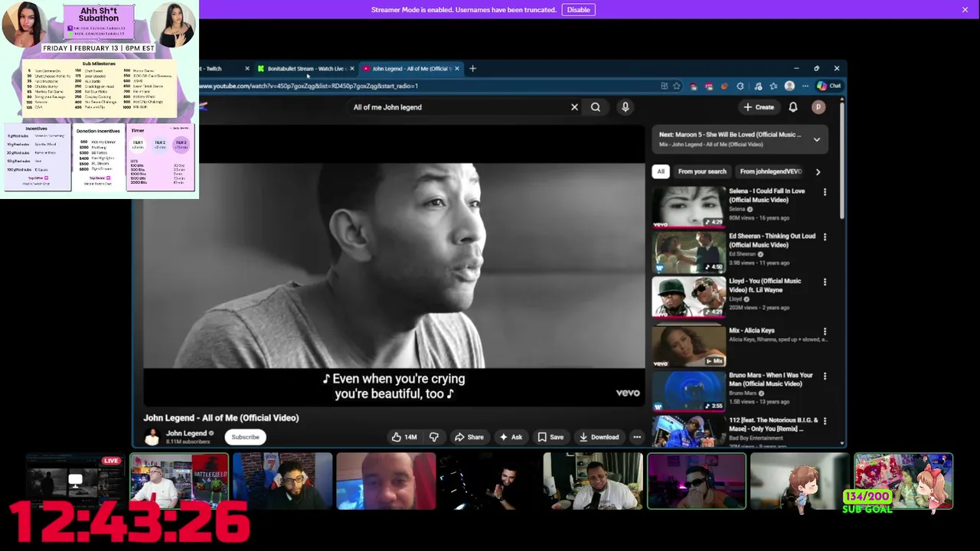
Task: Close the Twitch browser tab
Action: [247, 68]
